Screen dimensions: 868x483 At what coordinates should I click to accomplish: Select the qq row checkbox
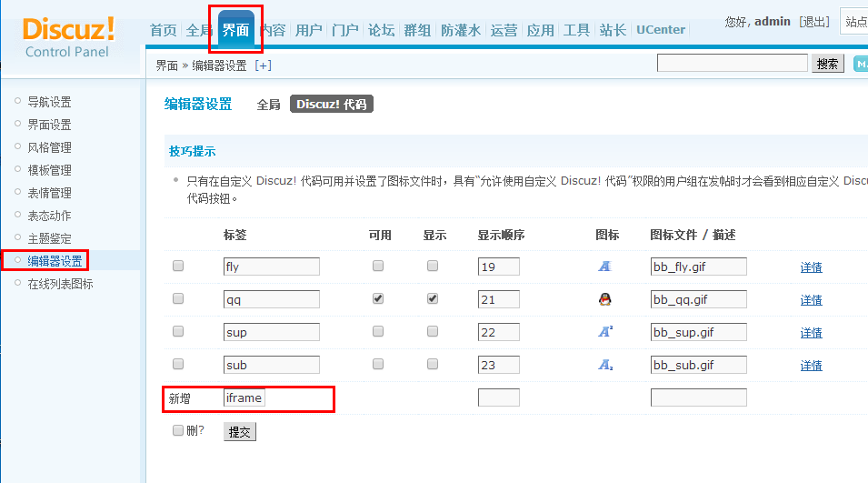click(178, 298)
